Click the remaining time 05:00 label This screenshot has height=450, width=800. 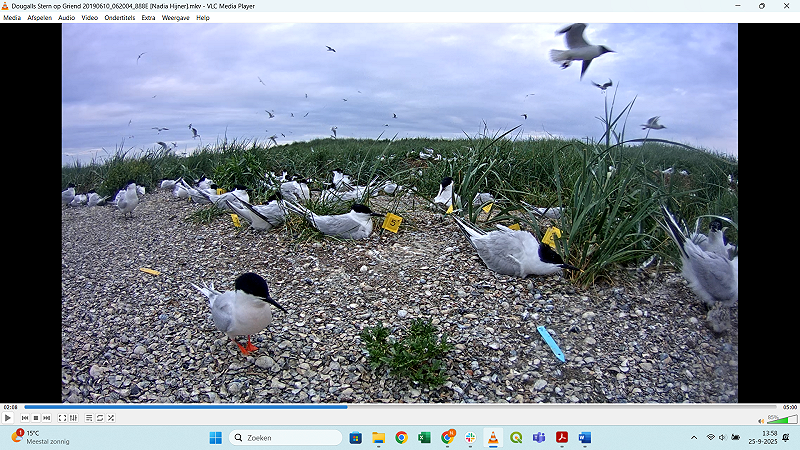coord(789,407)
